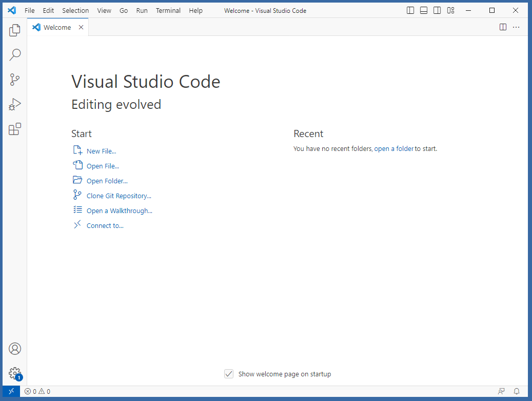Click the Clone Git Repository link
Viewport: 532px width, 401px height.
click(x=119, y=196)
